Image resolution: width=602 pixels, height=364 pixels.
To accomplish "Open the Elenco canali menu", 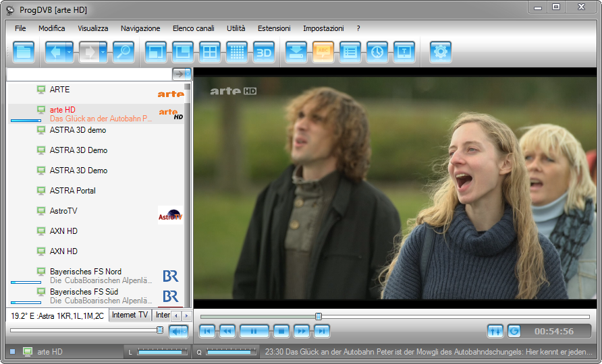I will [193, 28].
